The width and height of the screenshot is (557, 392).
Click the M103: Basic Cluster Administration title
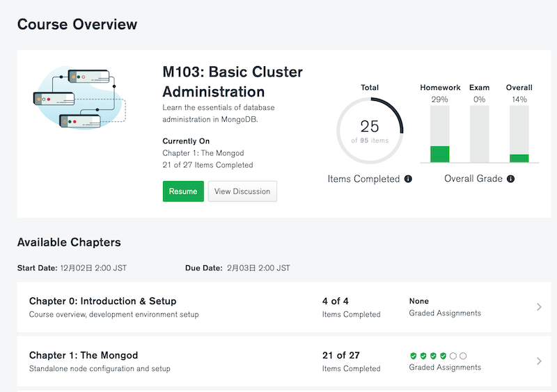click(233, 81)
